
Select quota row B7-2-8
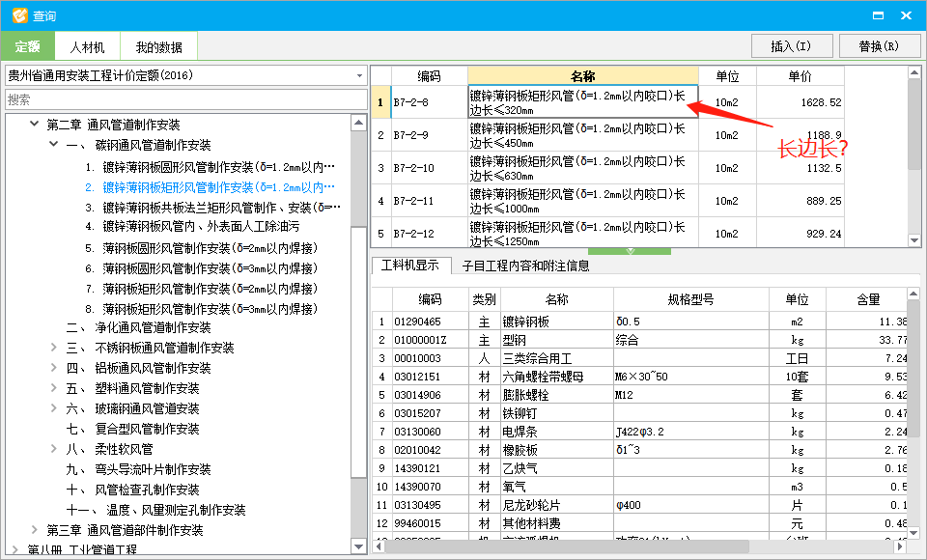coord(607,102)
